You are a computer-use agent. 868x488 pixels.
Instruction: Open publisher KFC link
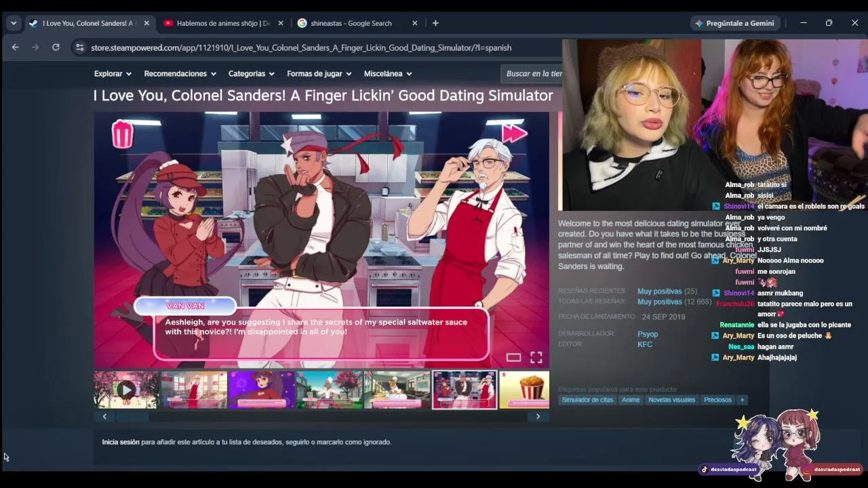click(x=645, y=344)
